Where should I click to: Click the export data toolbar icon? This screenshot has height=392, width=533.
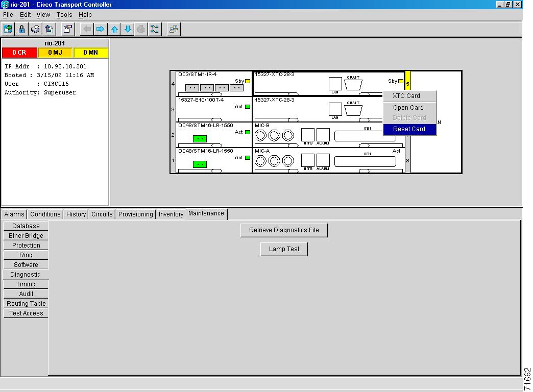tap(49, 29)
